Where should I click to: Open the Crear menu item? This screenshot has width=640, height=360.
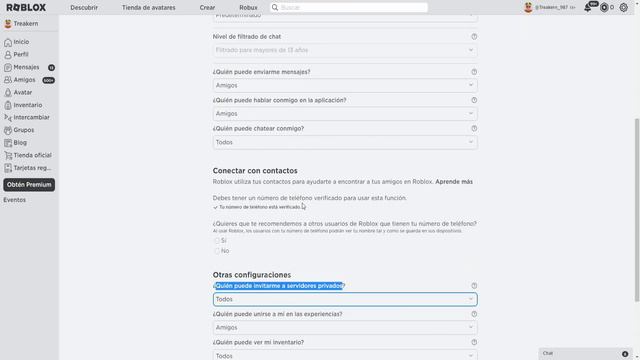207,7
